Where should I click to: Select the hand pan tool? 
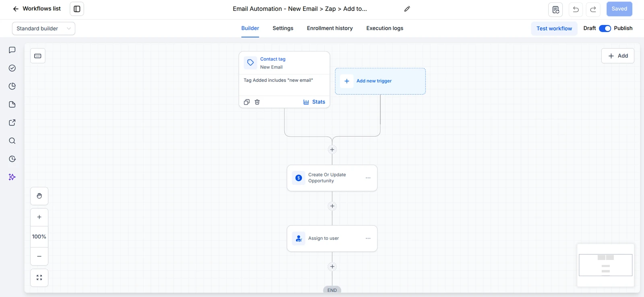(x=39, y=196)
